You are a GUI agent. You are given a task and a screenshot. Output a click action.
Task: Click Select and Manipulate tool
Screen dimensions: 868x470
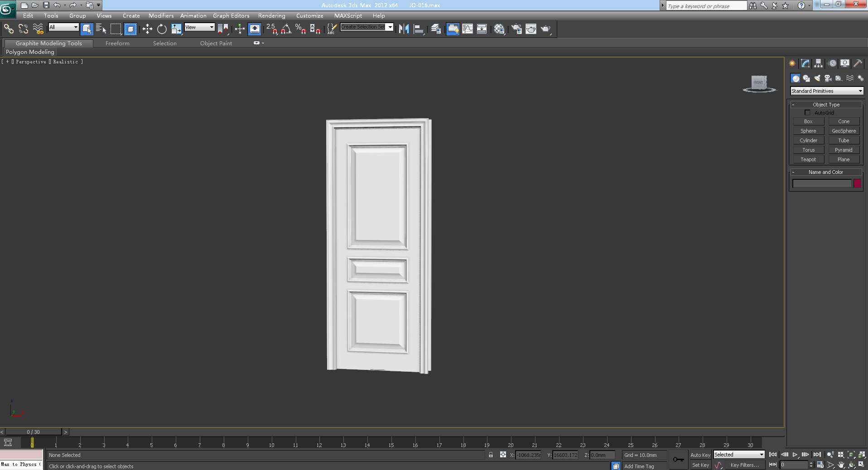pyautogui.click(x=240, y=29)
